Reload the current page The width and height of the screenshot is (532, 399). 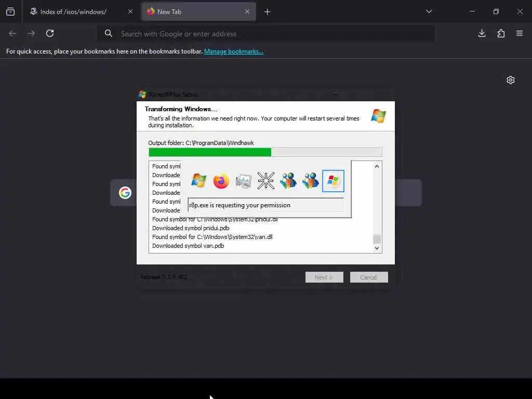click(x=50, y=33)
